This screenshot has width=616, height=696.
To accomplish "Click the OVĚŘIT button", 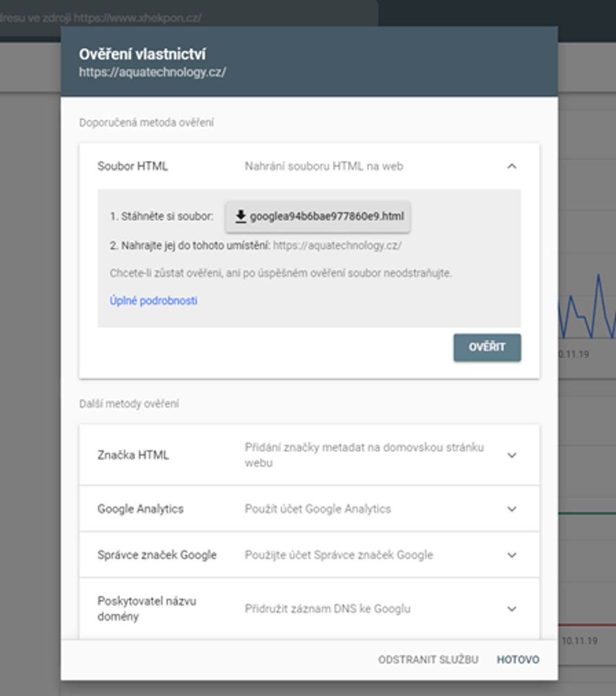I will tap(487, 347).
